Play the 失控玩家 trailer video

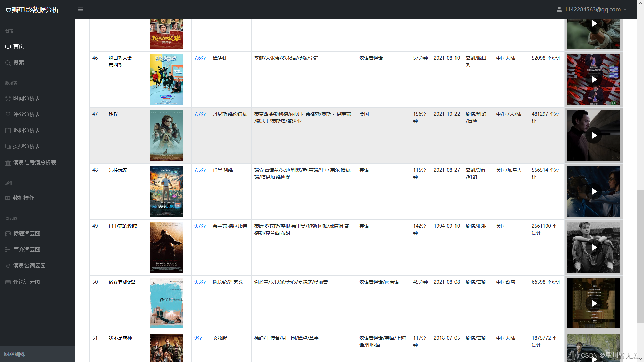pos(594,191)
